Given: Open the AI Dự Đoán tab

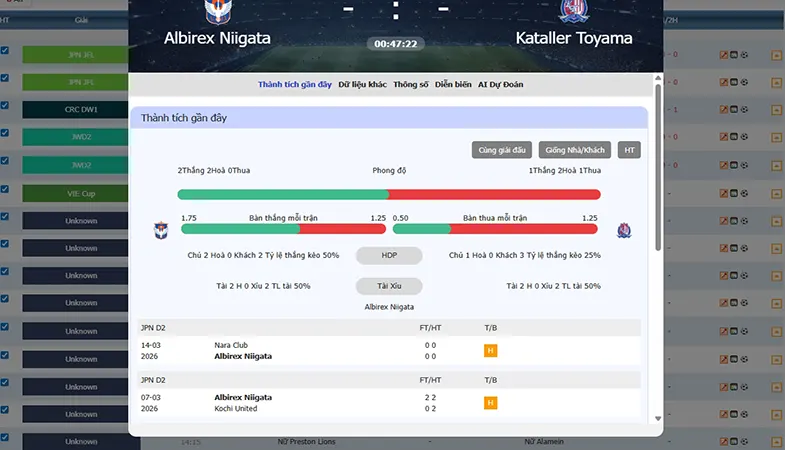Looking at the screenshot, I should point(500,85).
